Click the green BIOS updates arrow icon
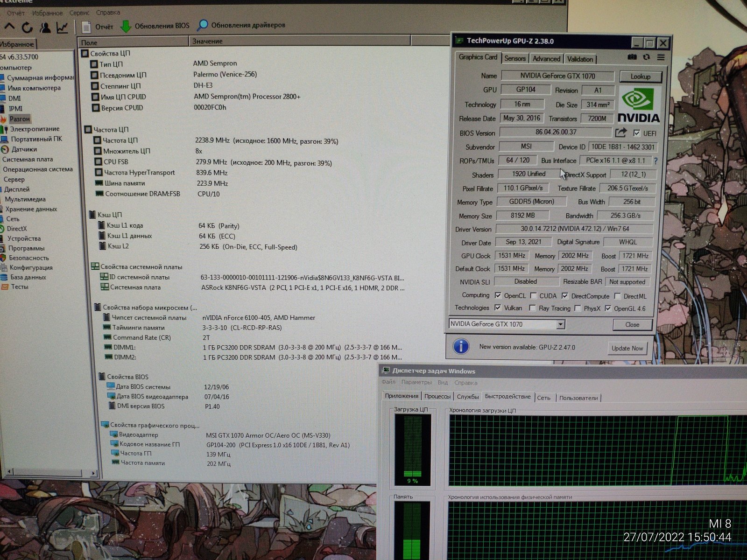Screen dimensions: 747x560 [x=126, y=26]
